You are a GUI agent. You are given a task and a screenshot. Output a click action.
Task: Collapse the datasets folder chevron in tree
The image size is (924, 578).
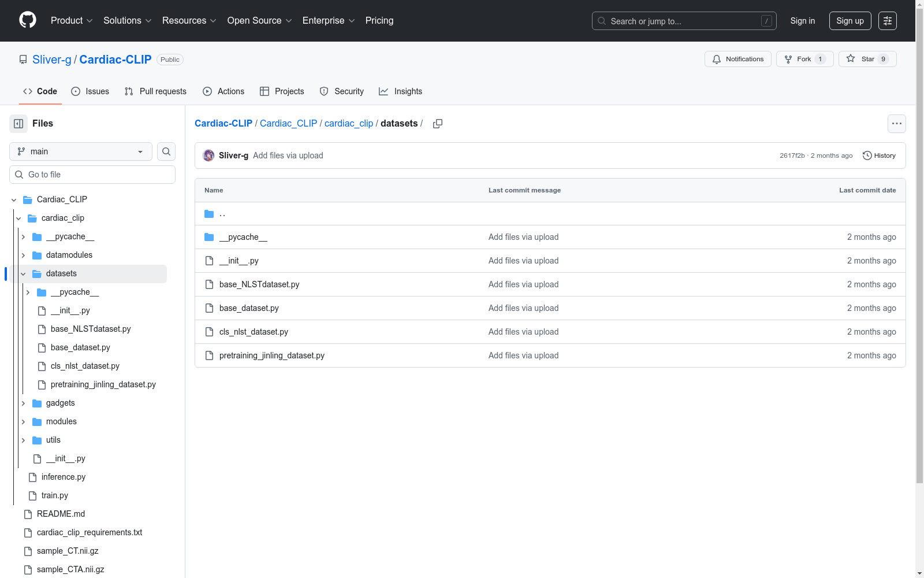[23, 274]
